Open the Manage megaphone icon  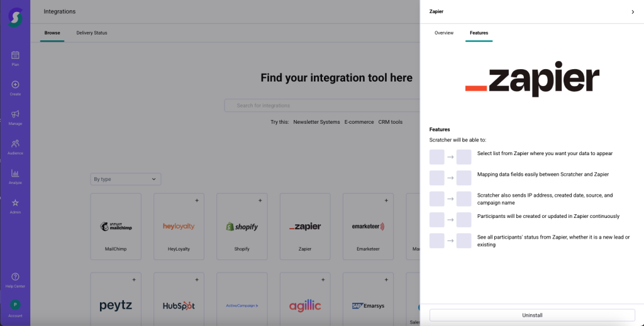tap(15, 114)
